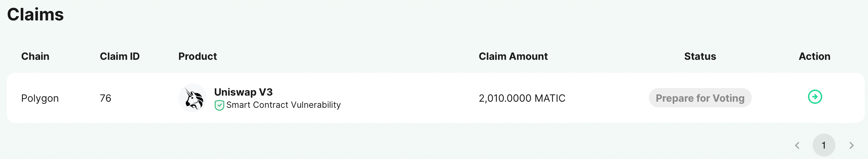Click the Smart Contract Vulnerability label

[283, 105]
